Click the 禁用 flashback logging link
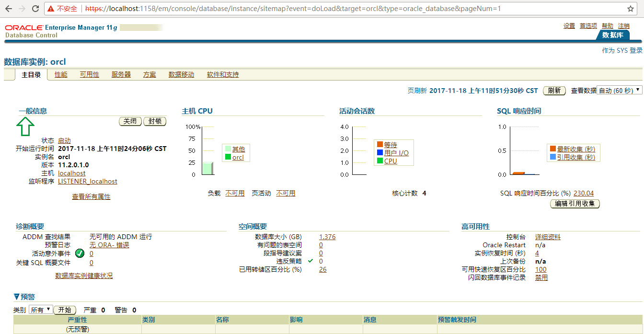This screenshot has height=334, width=644. 541,277
